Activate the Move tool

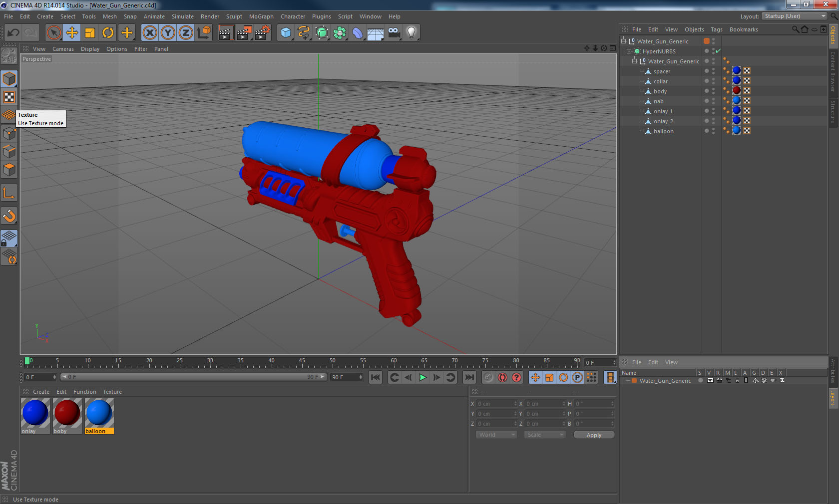72,33
